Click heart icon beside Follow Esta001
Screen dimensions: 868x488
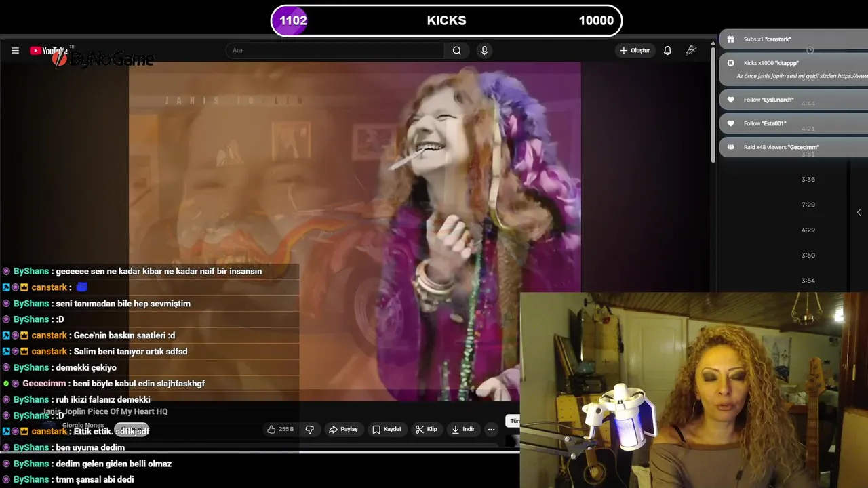point(730,123)
